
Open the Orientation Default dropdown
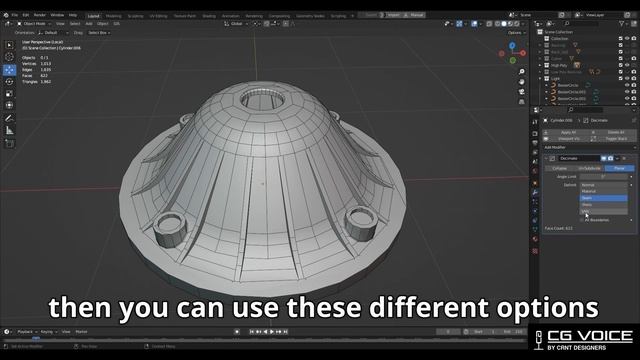click(53, 33)
